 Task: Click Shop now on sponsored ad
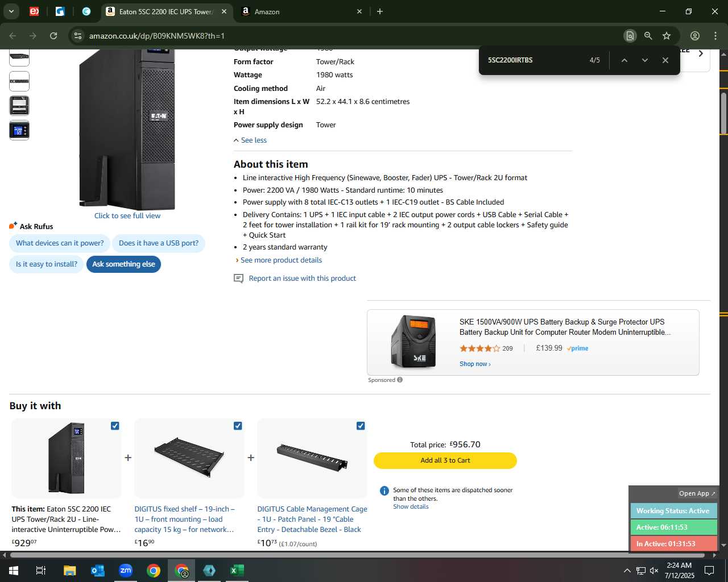pyautogui.click(x=475, y=364)
